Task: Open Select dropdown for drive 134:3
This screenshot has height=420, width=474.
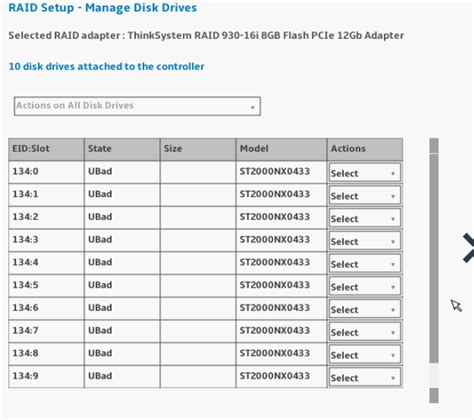Action: pyautogui.click(x=365, y=240)
